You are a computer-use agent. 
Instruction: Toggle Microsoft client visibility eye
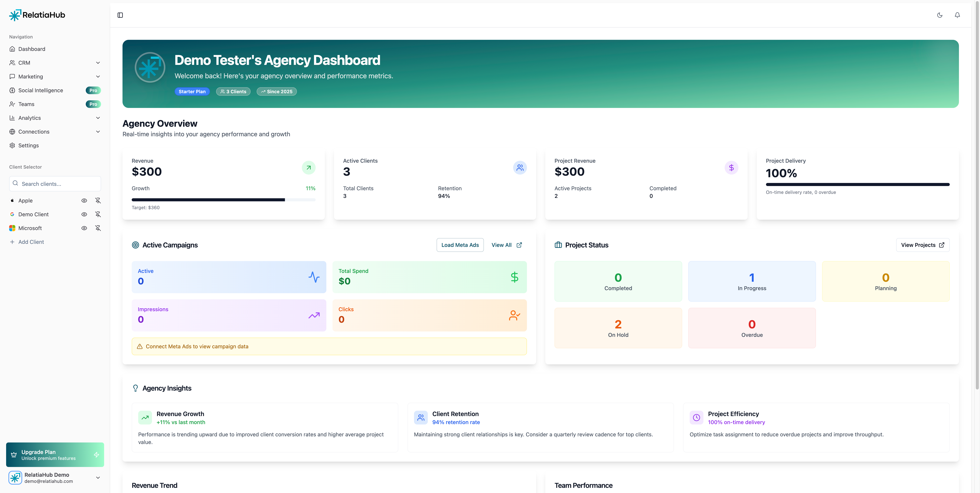point(84,228)
